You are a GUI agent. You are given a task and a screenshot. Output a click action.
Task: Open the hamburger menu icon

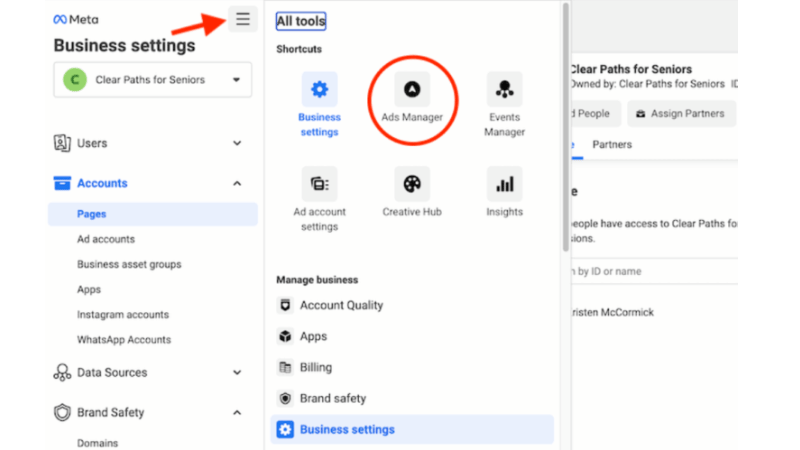tap(243, 19)
